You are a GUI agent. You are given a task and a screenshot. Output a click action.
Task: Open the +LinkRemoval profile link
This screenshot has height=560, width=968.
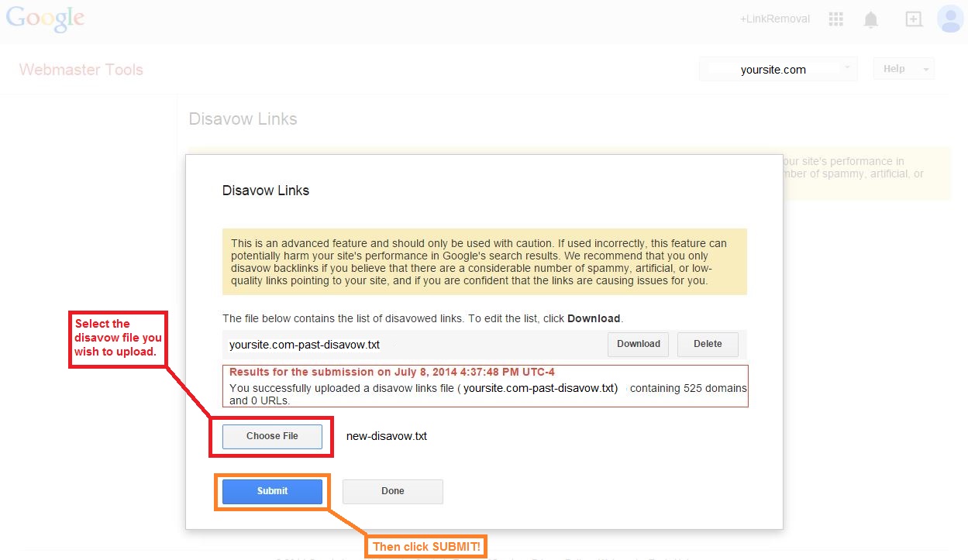click(775, 19)
